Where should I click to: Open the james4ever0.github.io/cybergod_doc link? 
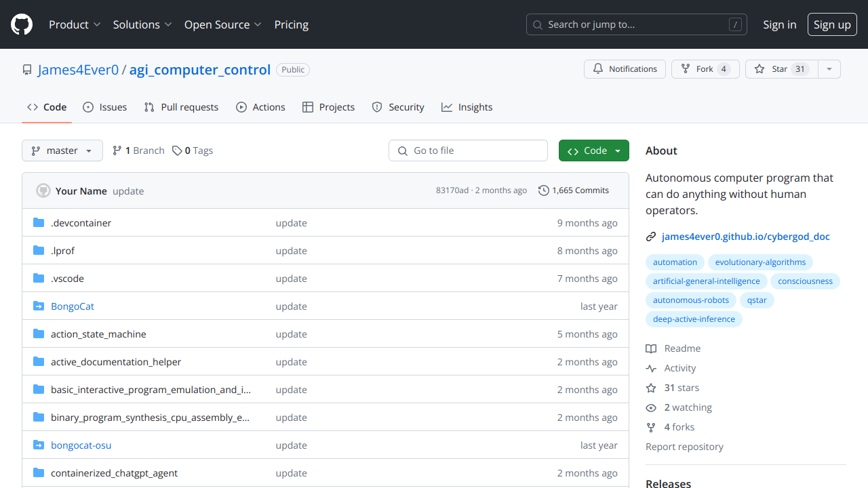[746, 237]
